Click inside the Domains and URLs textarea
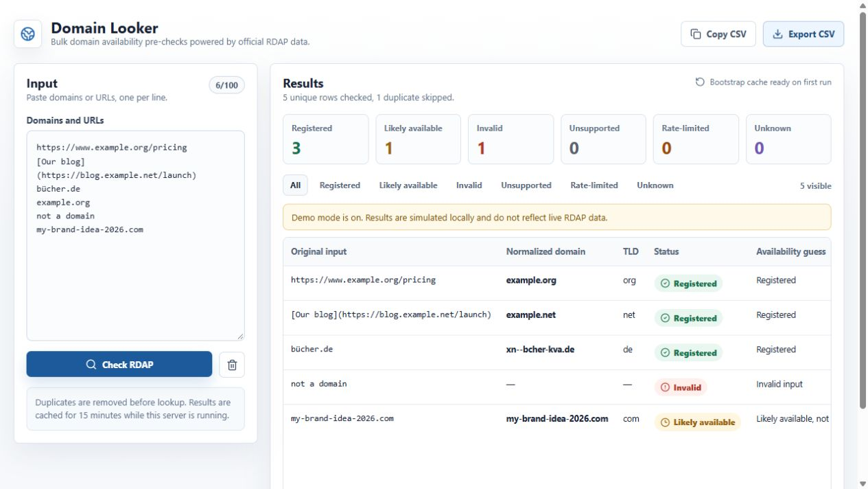The height and width of the screenshot is (489, 868). pos(136,236)
